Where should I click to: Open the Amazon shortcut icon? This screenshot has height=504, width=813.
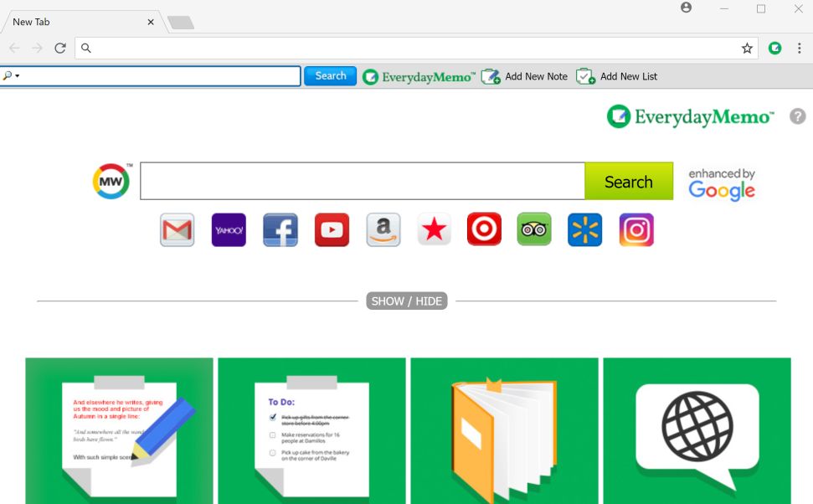click(x=383, y=229)
